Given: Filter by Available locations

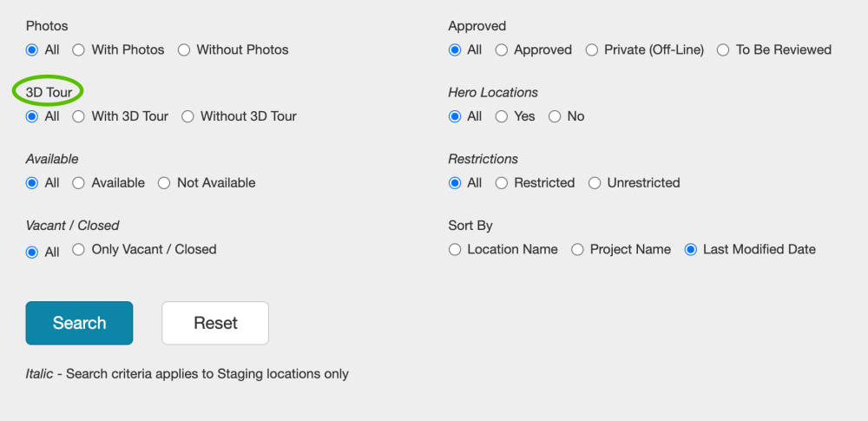Looking at the screenshot, I should (78, 183).
